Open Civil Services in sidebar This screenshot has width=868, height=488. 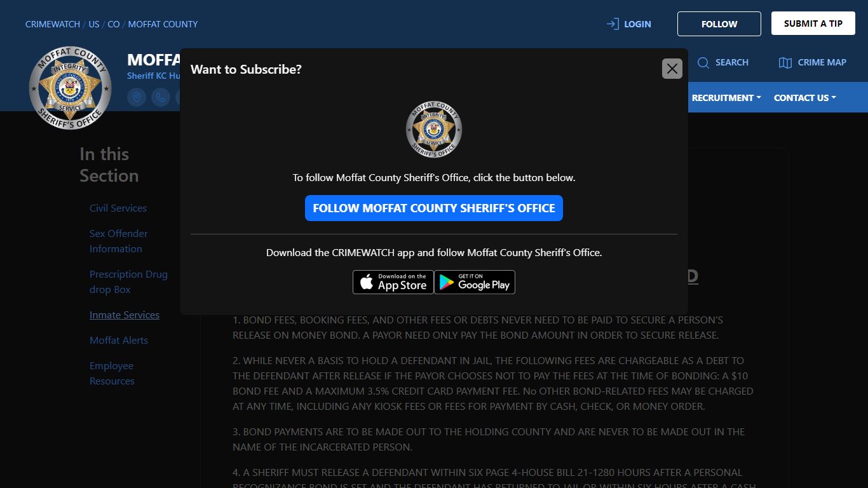click(118, 208)
